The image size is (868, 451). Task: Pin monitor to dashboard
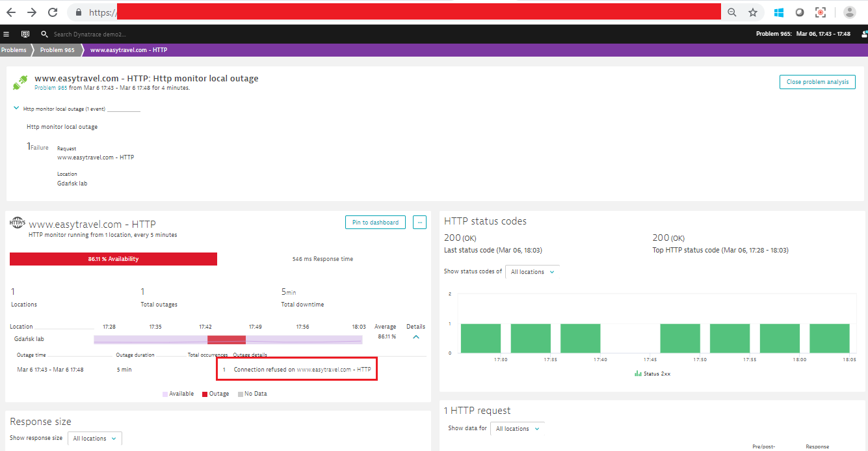[375, 223]
